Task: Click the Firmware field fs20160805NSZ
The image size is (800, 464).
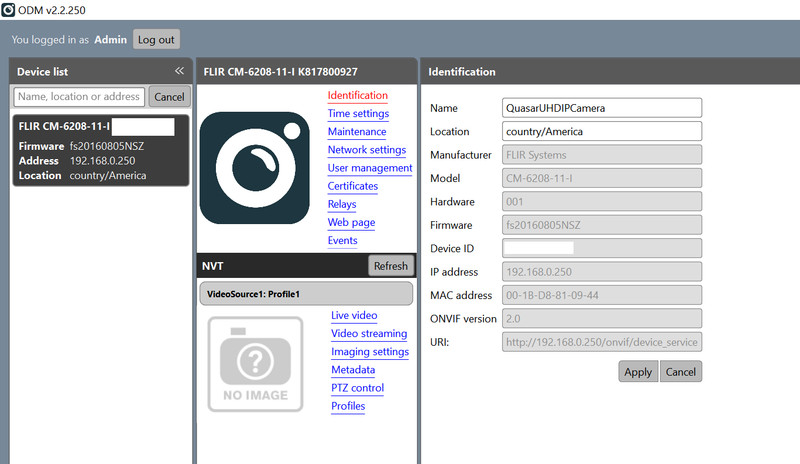Action: pyautogui.click(x=602, y=225)
